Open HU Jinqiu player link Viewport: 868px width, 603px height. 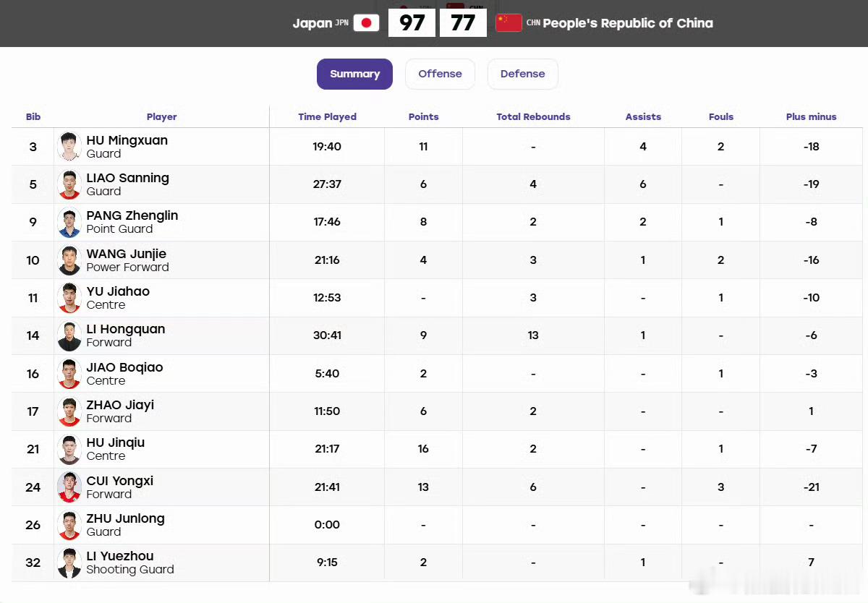pos(116,442)
